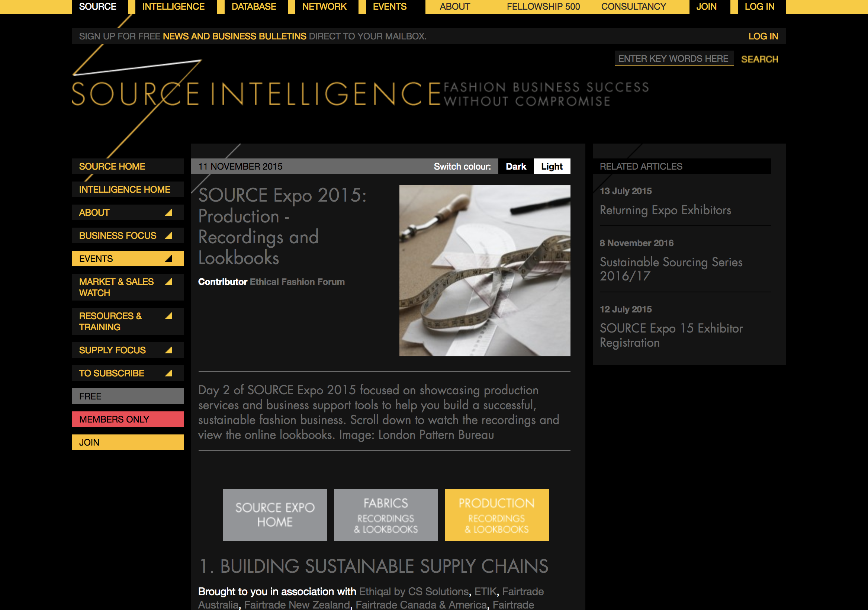Viewport: 868px width, 610px height.
Task: Open the measuring tape article image
Action: [x=485, y=271]
